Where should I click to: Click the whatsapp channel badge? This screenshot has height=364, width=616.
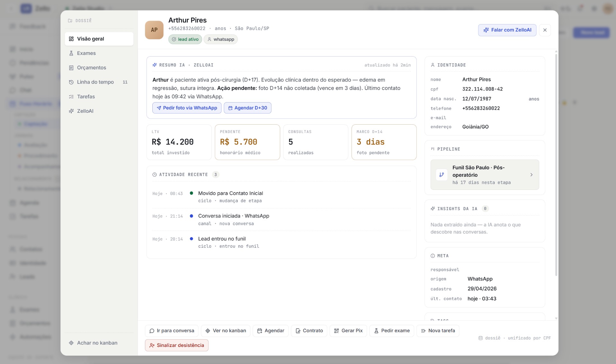coord(220,39)
